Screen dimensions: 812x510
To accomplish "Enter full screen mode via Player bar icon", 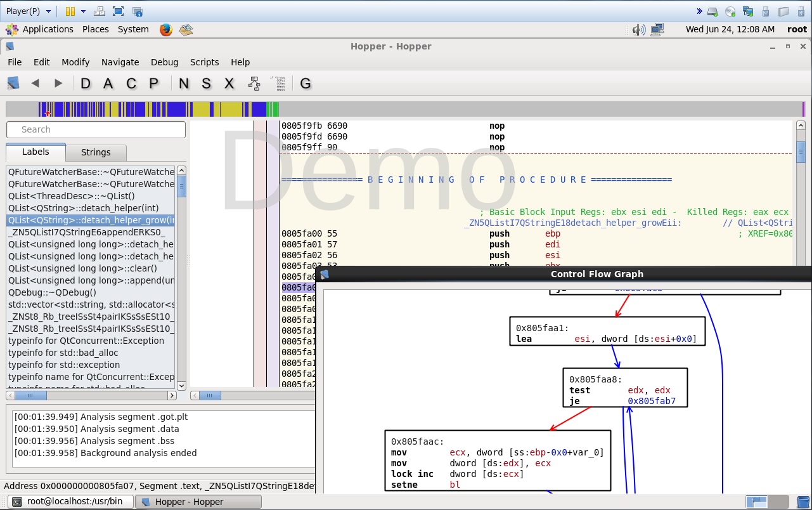I will (x=118, y=11).
